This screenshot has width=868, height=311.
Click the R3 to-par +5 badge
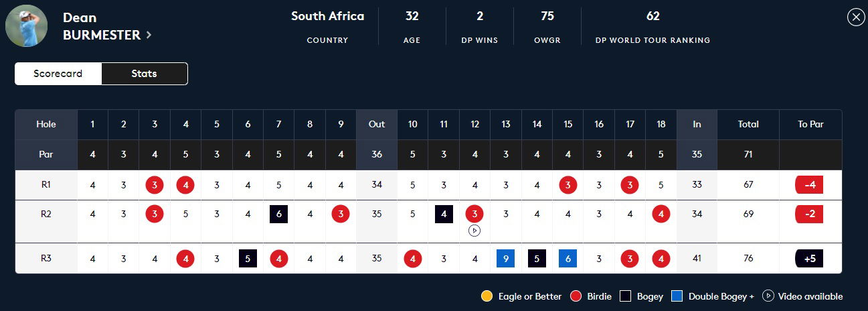point(809,258)
